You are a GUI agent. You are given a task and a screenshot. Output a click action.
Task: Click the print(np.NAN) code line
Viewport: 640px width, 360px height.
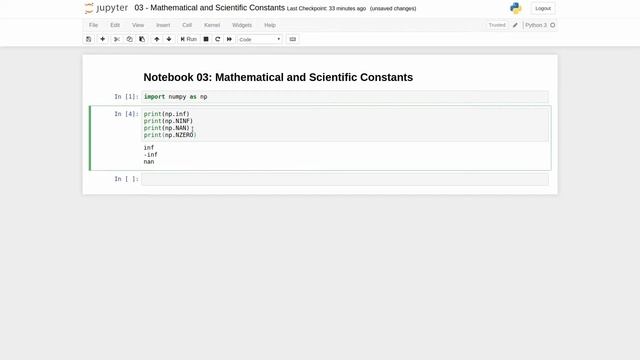pyautogui.click(x=168, y=128)
